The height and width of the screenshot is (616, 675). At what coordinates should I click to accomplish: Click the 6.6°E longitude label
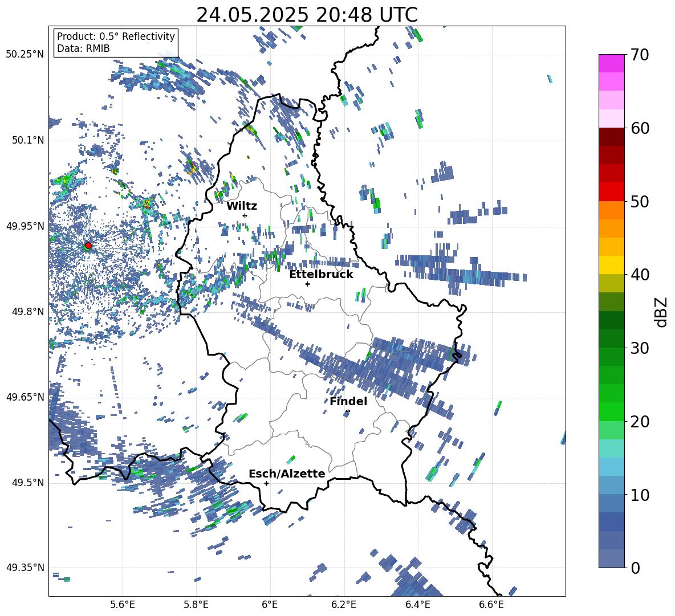tap(491, 605)
